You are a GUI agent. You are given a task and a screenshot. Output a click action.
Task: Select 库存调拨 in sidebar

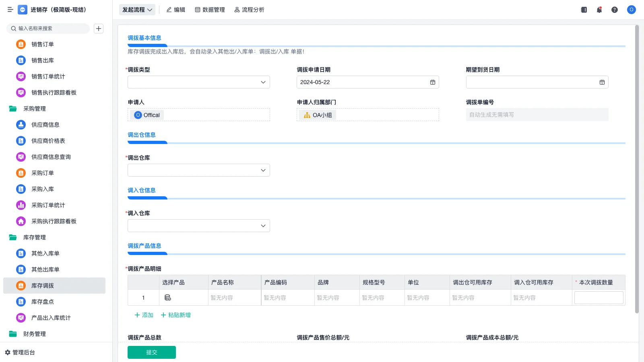tap(54, 286)
